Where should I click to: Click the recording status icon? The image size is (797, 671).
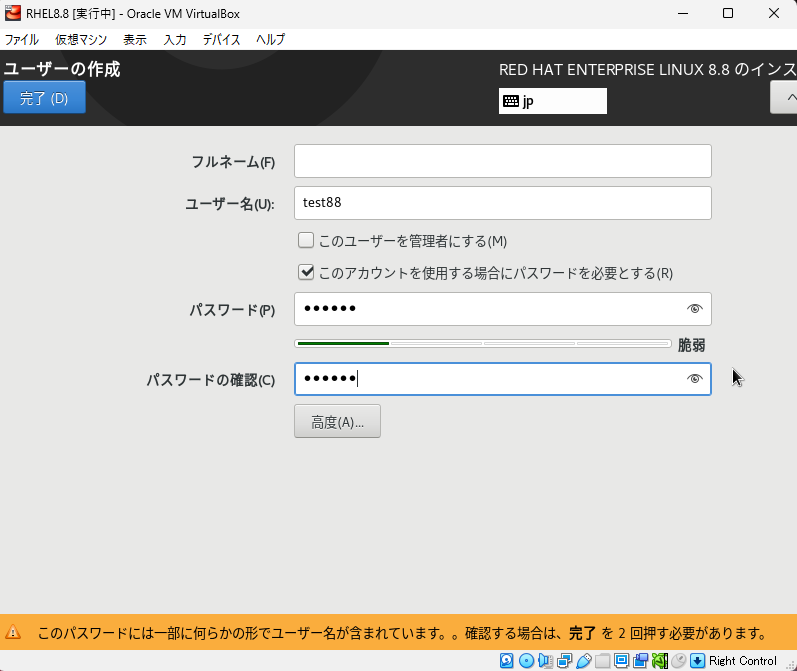coord(640,660)
